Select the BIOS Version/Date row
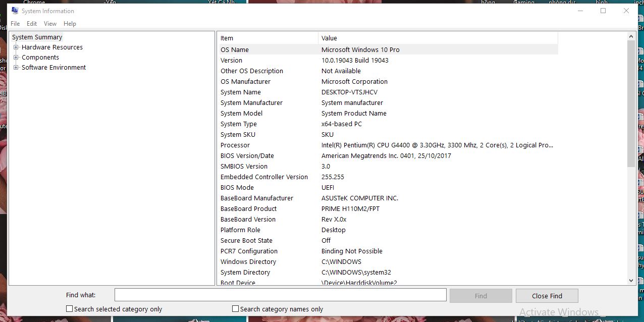 pyautogui.click(x=247, y=156)
